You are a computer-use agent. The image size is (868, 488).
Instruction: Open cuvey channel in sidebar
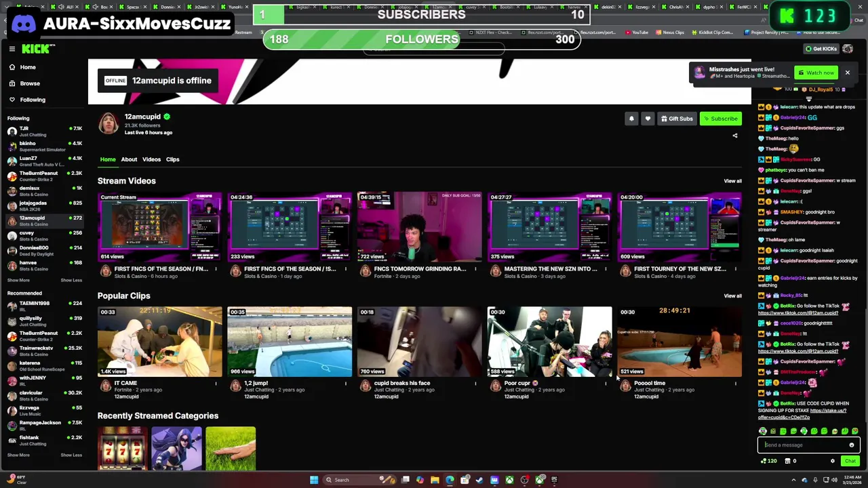coord(44,235)
